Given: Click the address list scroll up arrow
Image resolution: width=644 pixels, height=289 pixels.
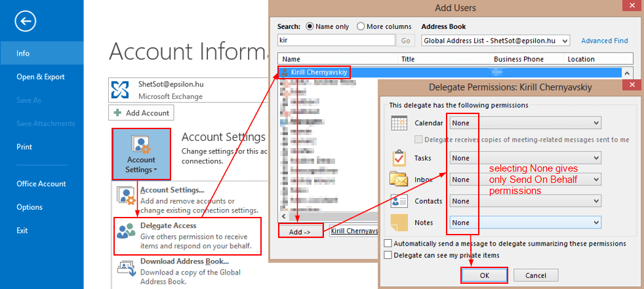Looking at the screenshot, I should pyautogui.click(x=627, y=73).
